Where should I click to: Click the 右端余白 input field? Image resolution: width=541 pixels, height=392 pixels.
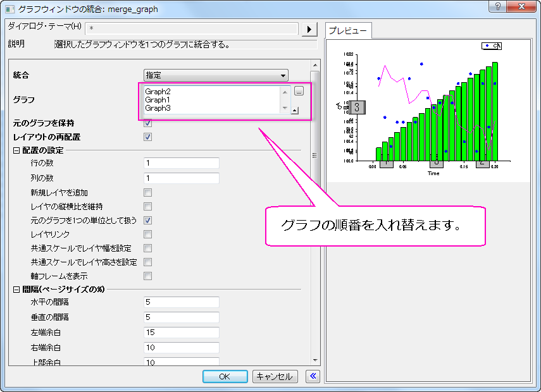tap(182, 348)
